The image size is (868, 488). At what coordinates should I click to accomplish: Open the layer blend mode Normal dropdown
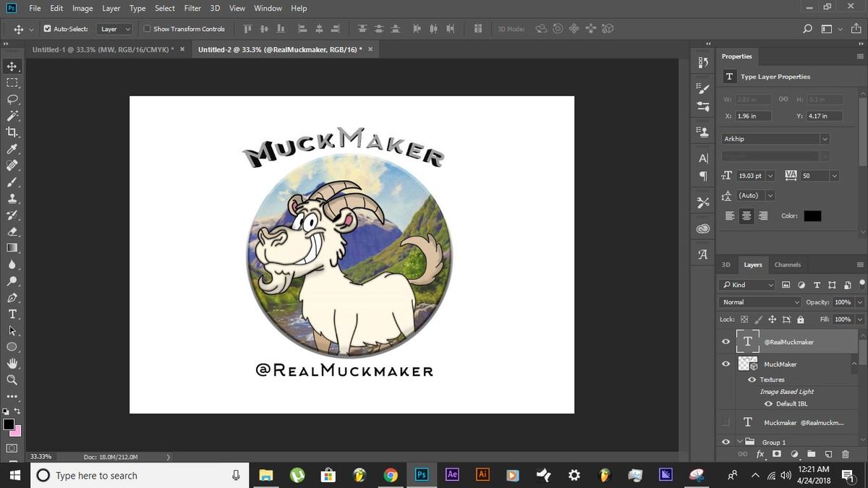click(x=761, y=302)
